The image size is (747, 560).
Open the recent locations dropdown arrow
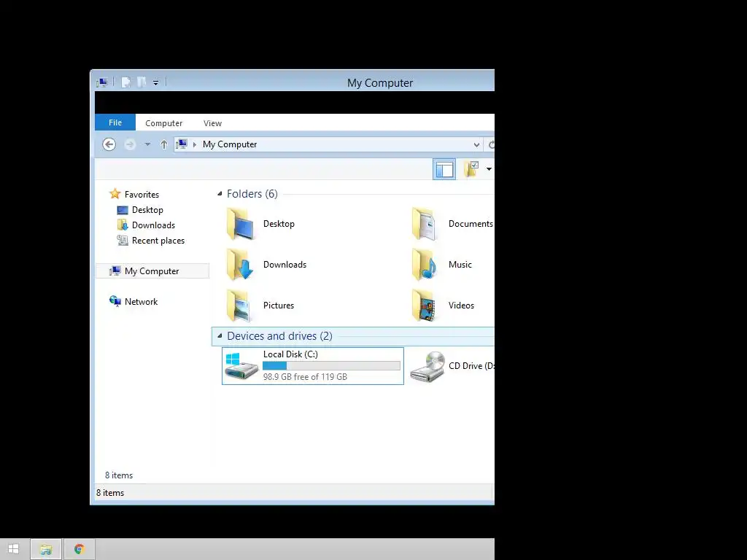[147, 144]
